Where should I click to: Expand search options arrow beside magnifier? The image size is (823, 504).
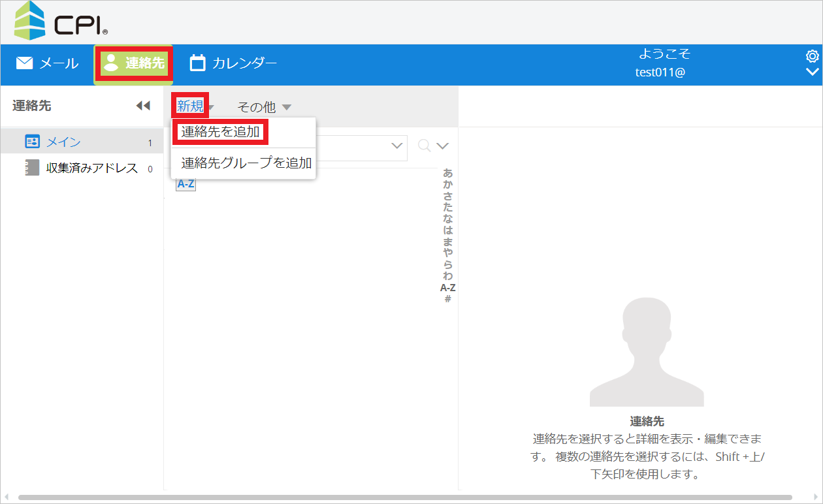pos(443,146)
